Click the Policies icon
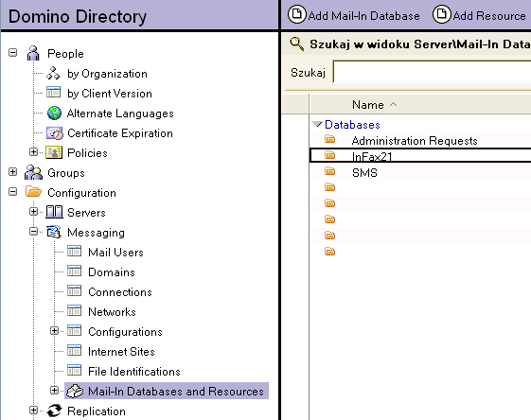 coord(54,152)
